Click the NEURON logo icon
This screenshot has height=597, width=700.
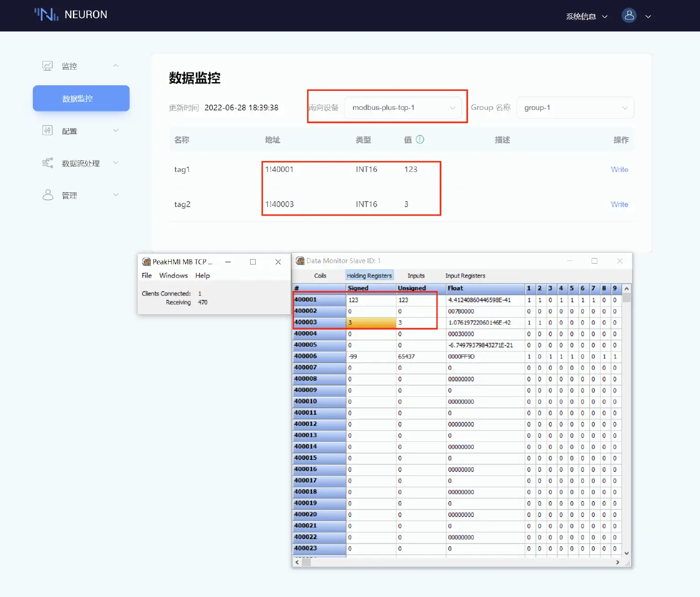pos(46,14)
